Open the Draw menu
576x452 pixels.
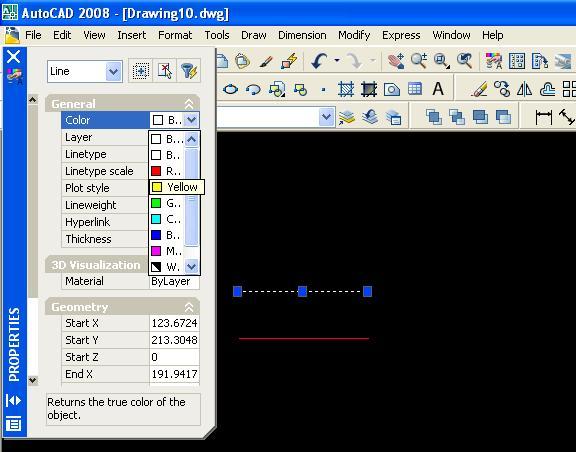253,35
